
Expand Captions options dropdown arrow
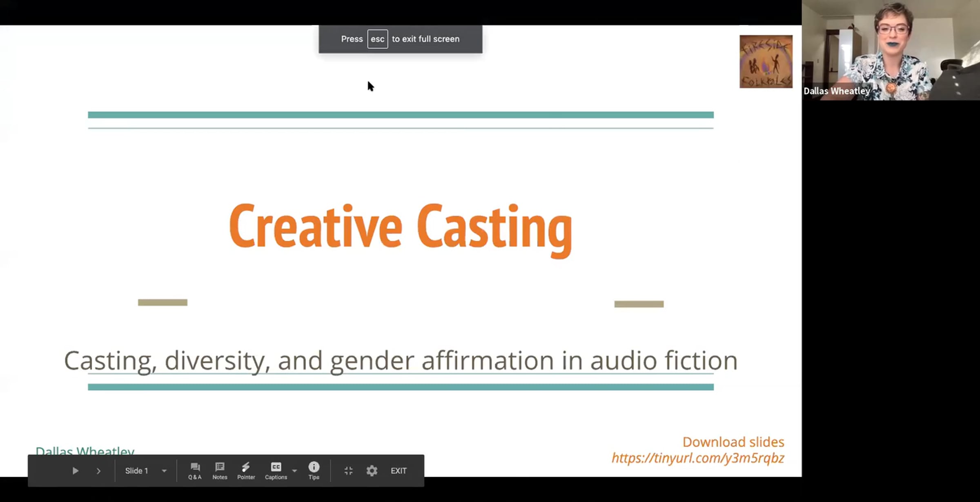(294, 471)
